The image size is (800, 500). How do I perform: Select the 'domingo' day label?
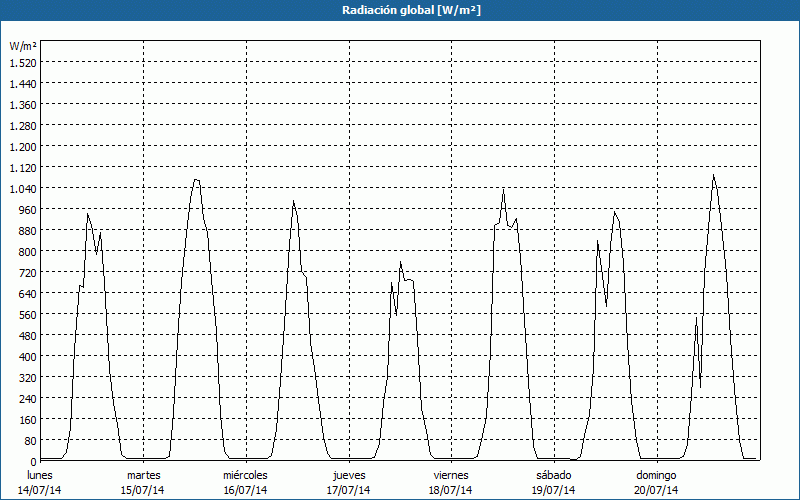tap(656, 475)
